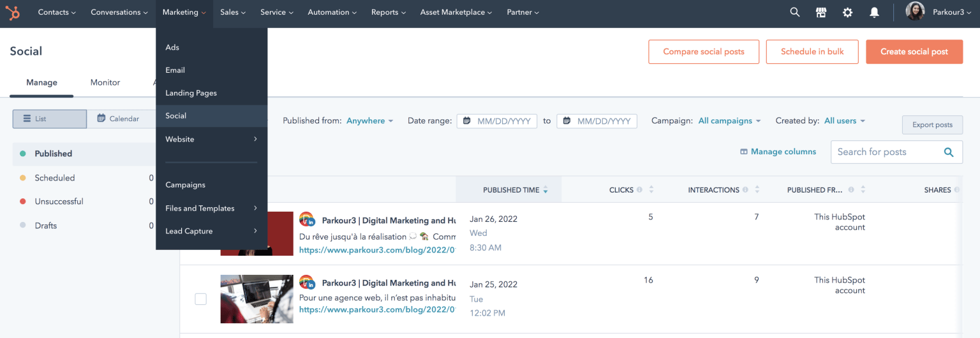
Task: Click the Shares column info icon
Action: 957,190
